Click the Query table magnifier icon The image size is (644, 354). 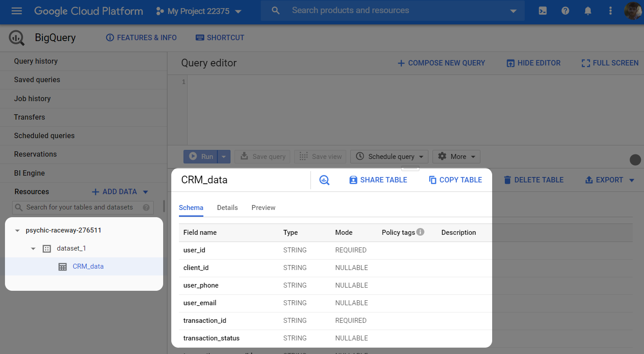click(324, 180)
